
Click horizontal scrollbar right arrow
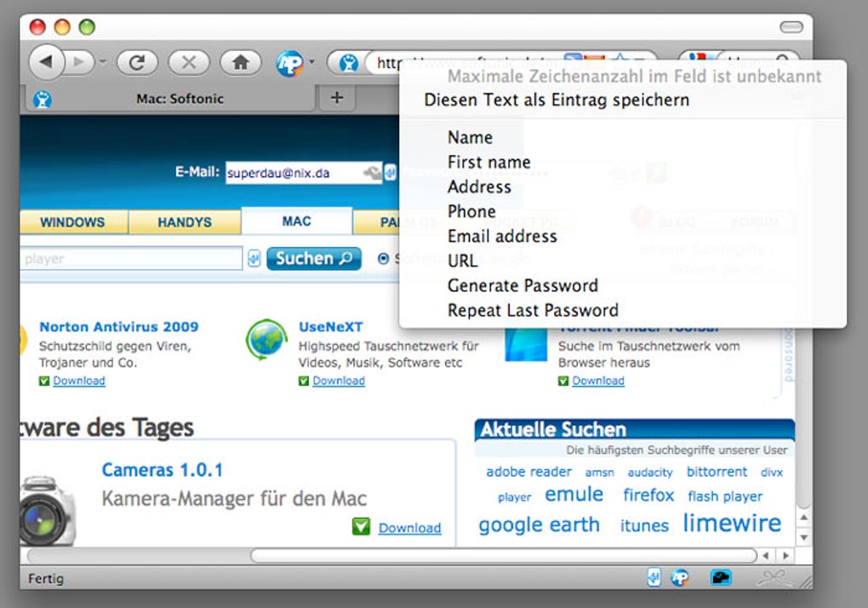(x=785, y=555)
